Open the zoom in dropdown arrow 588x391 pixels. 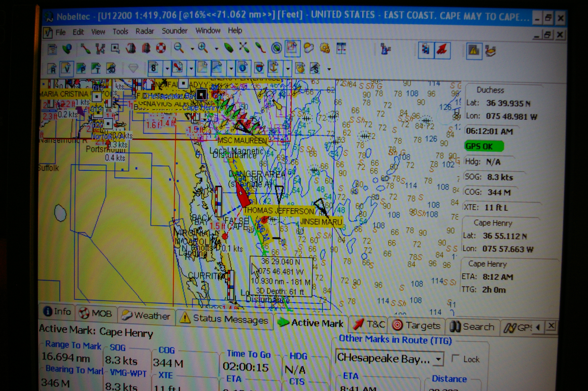point(217,49)
